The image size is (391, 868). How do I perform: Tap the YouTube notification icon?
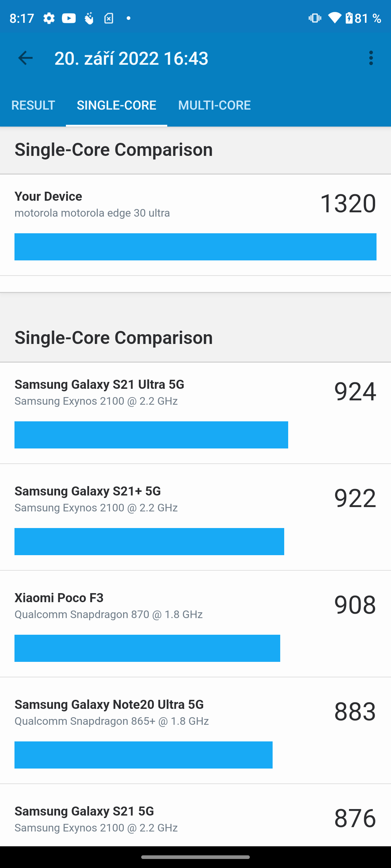point(69,18)
